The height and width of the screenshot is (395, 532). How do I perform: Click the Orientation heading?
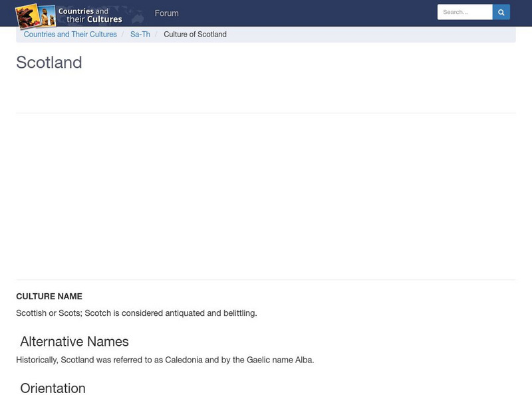(x=53, y=388)
